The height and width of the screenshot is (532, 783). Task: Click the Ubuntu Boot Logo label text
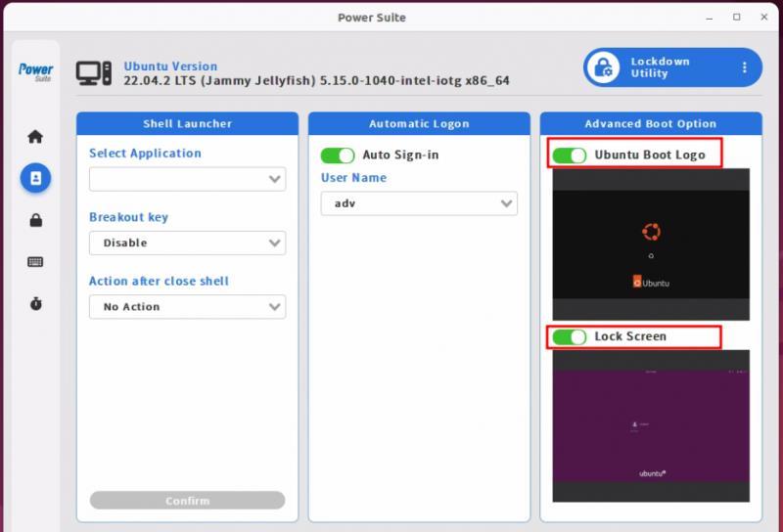coord(650,155)
